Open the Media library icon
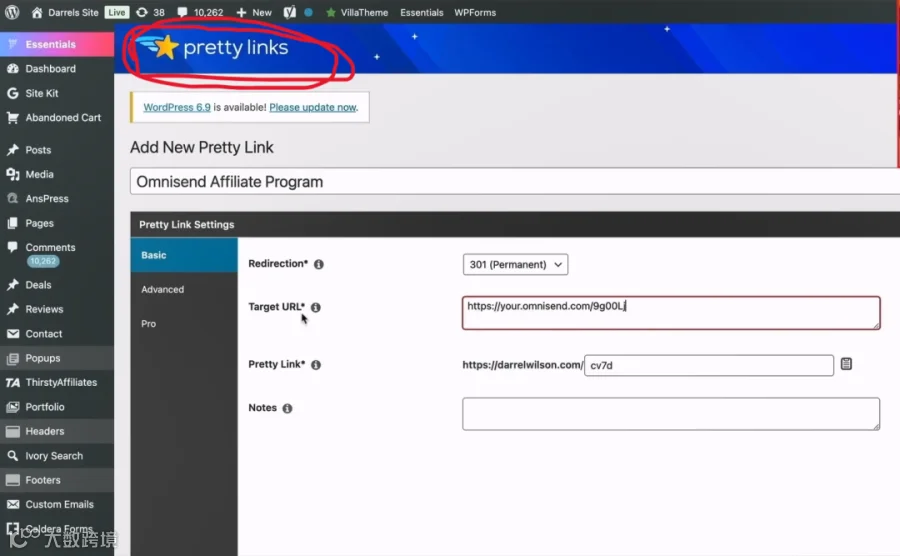The height and width of the screenshot is (556, 900). tap(13, 174)
